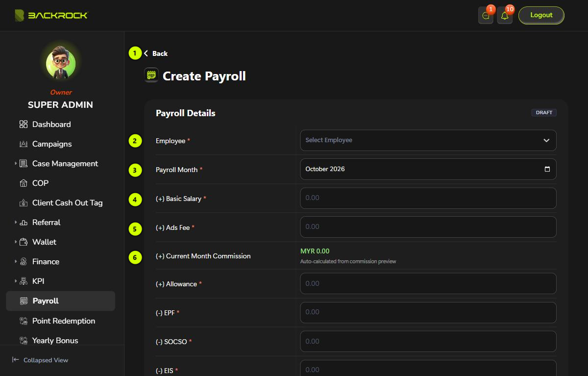Click the Campaigns icon in sidebar
Image resolution: width=588 pixels, height=376 pixels.
coord(24,144)
